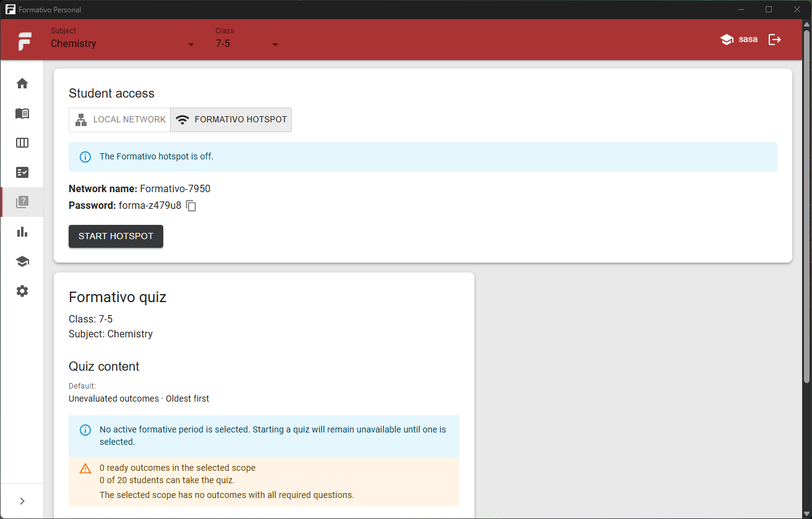Image resolution: width=812 pixels, height=519 pixels.
Task: Click the password text forma-z479u8
Action: 150,206
